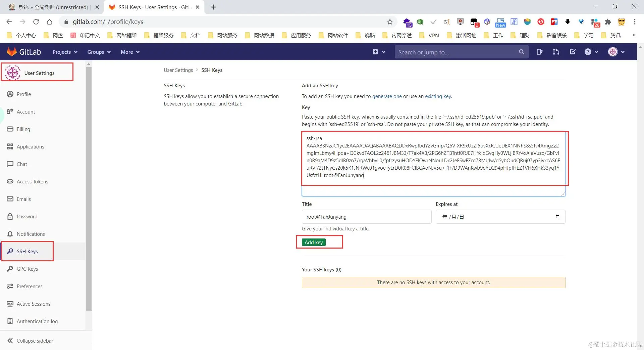Click the Expires at date field
This screenshot has height=350, width=644.
click(500, 217)
